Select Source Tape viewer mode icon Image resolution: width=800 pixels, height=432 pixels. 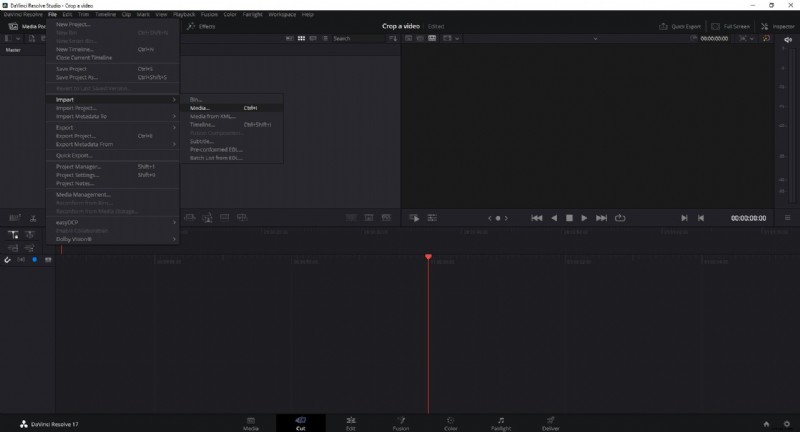pyautogui.click(x=420, y=38)
